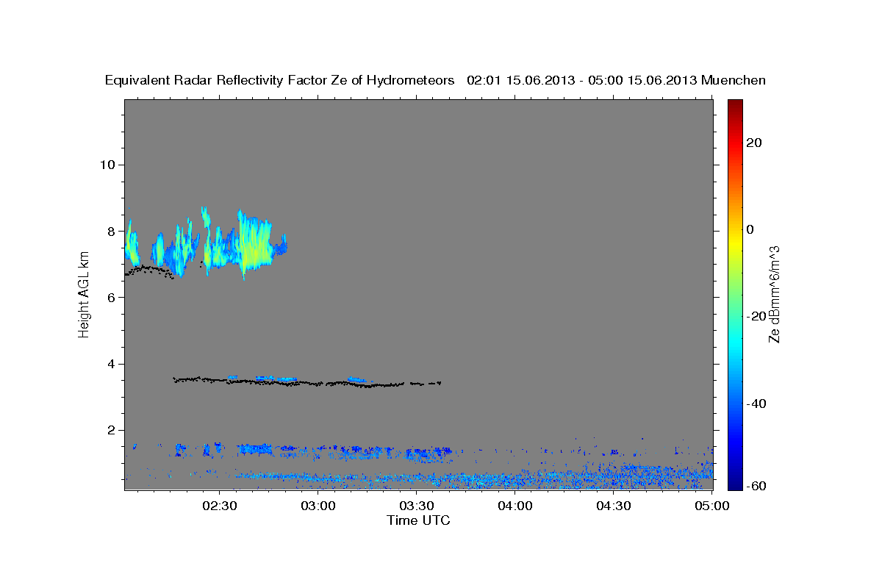Click the 'Height AGL km' axis label
The height and width of the screenshot is (588, 882).
pyautogui.click(x=84, y=294)
